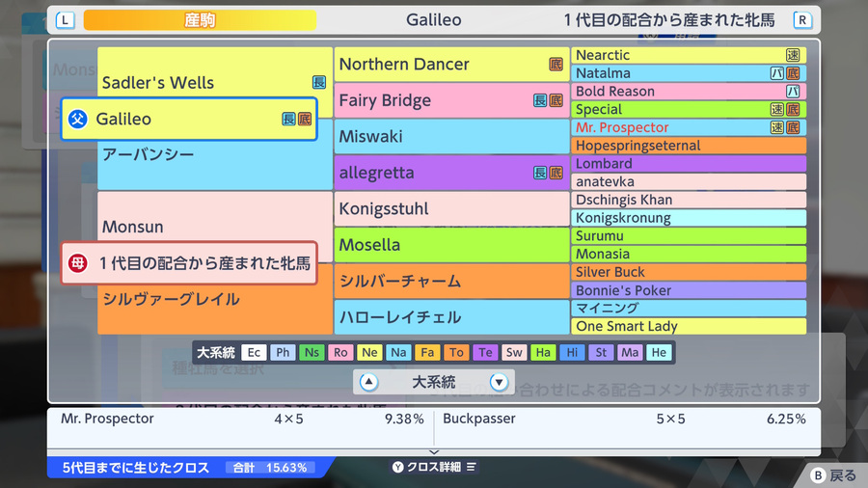Image resolution: width=868 pixels, height=488 pixels.
Task: Click the 底 badge on Natalma
Action: (793, 73)
